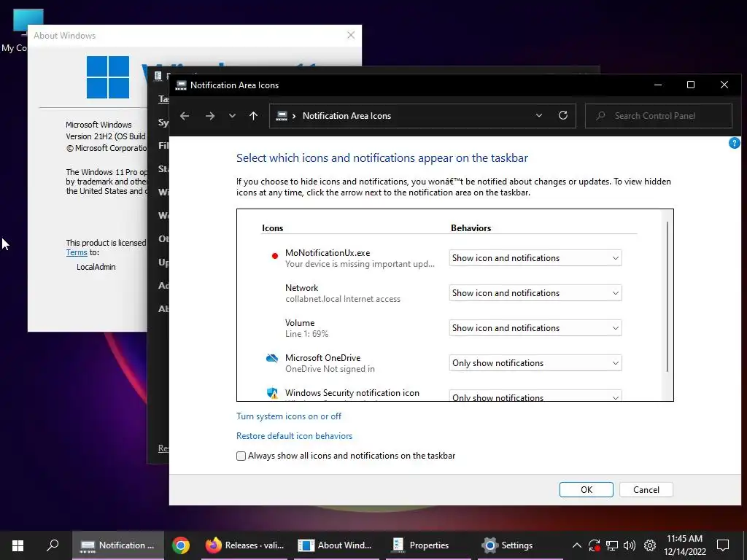
Task: Open taskbar search magnifier
Action: point(53,545)
